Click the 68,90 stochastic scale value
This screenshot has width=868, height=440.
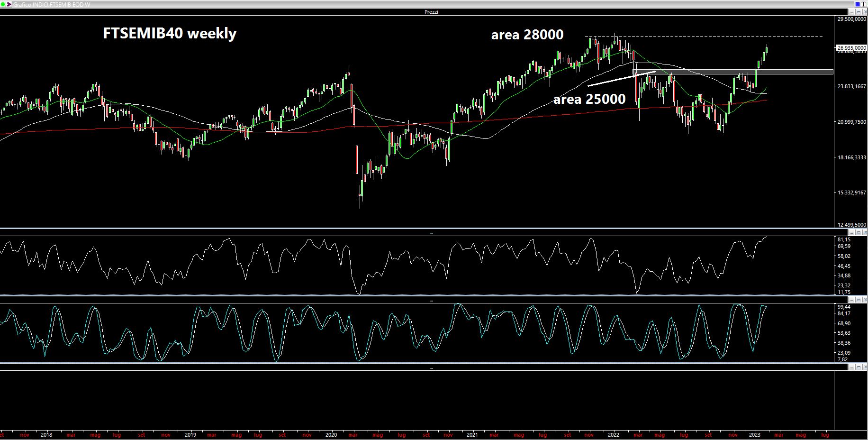[x=844, y=323]
